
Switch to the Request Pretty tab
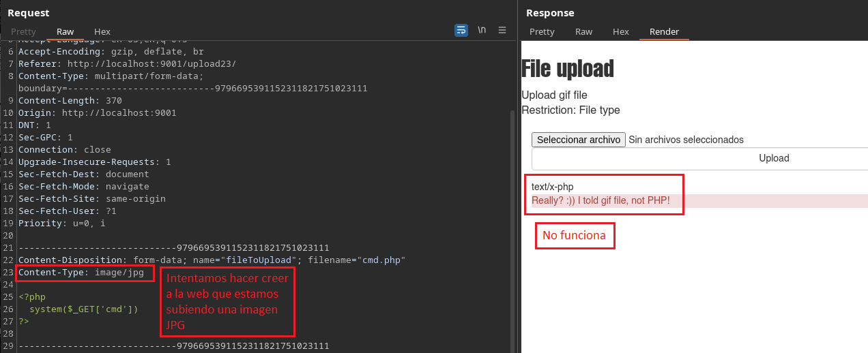(23, 31)
